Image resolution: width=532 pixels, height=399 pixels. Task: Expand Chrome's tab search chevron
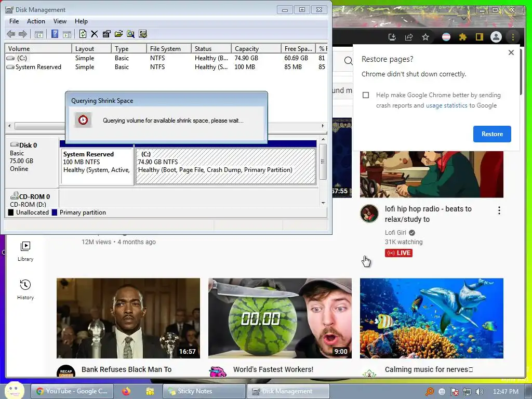point(464,19)
